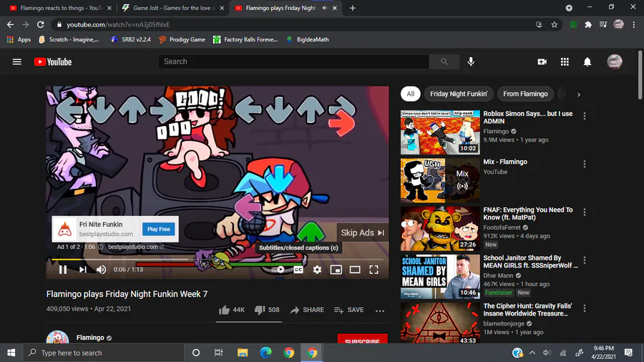This screenshot has height=362, width=644.
Task: Select the All filter chip
Action: pos(410,94)
